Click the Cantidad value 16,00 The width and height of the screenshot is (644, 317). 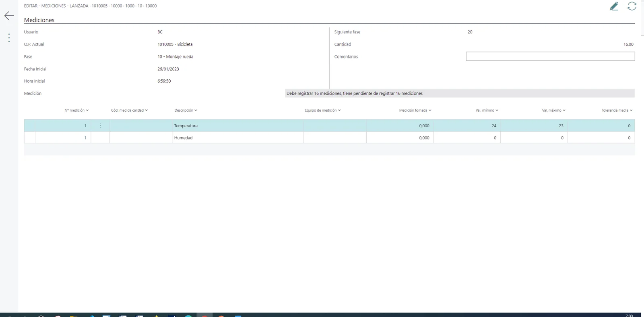(628, 44)
